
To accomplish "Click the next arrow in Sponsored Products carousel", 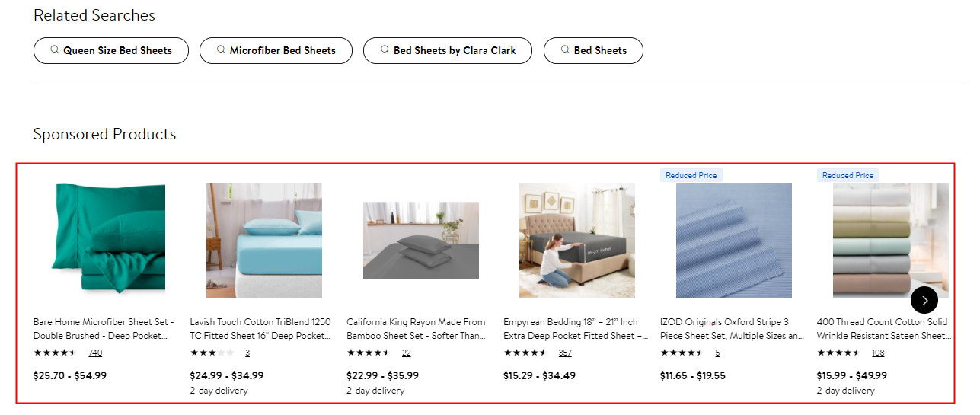I will (924, 299).
